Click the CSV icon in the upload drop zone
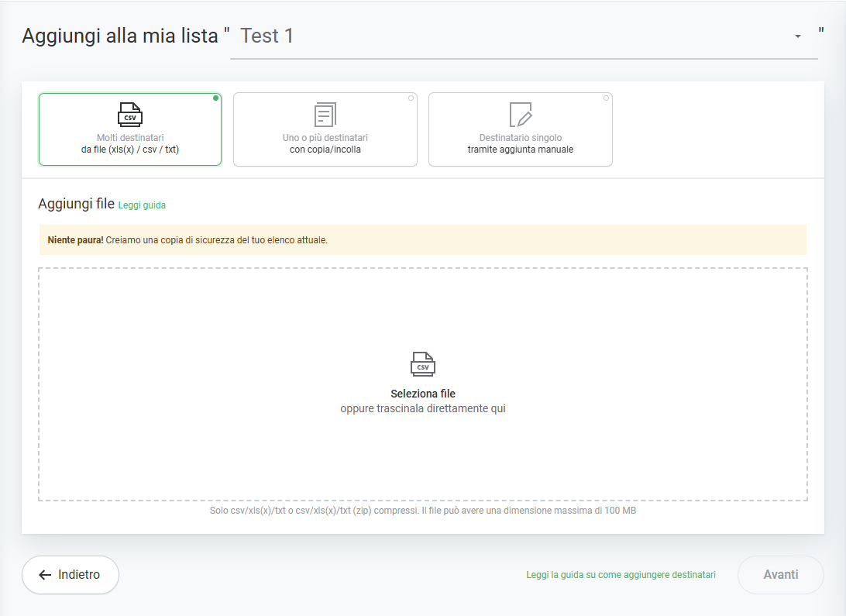The width and height of the screenshot is (846, 616). (x=423, y=364)
